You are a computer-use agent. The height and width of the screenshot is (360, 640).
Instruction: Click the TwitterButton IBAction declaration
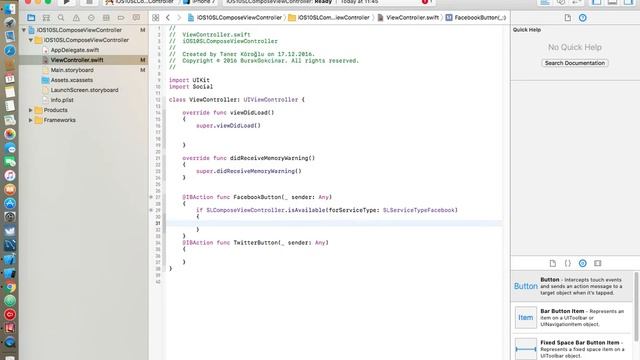(255, 242)
